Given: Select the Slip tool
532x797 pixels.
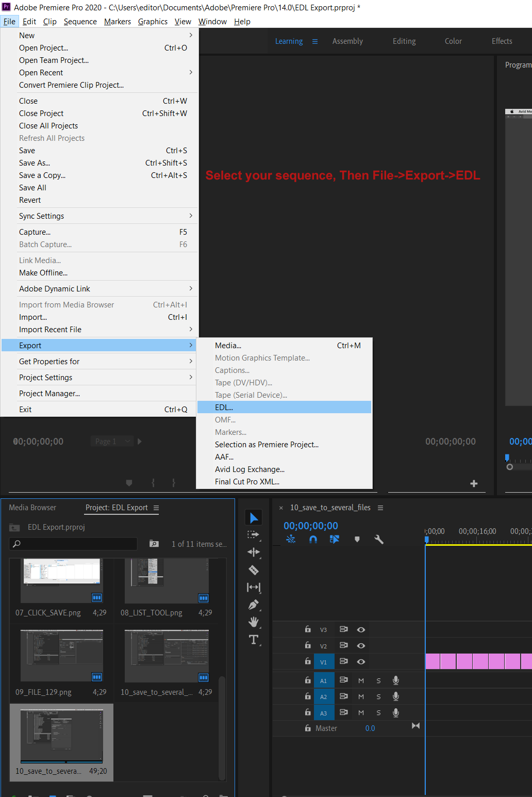Looking at the screenshot, I should coord(254,587).
